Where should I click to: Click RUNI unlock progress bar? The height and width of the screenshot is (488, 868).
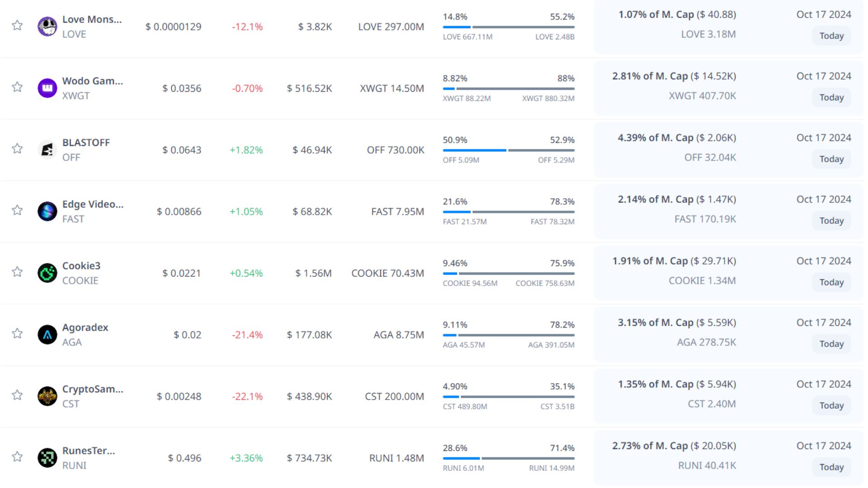pos(509,458)
